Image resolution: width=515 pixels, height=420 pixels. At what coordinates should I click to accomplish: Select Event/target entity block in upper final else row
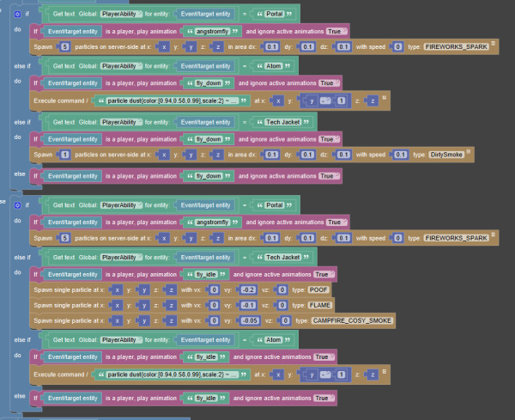click(x=73, y=176)
